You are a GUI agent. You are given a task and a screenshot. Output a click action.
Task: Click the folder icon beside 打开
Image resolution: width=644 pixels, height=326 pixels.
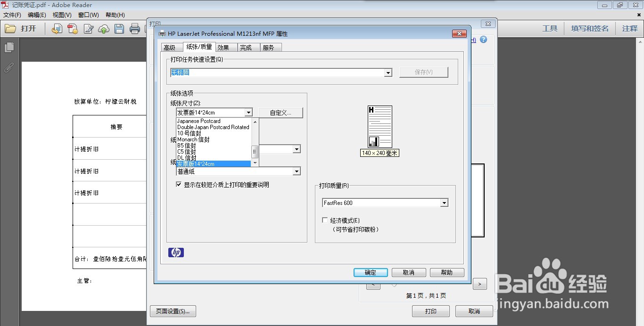coord(10,29)
